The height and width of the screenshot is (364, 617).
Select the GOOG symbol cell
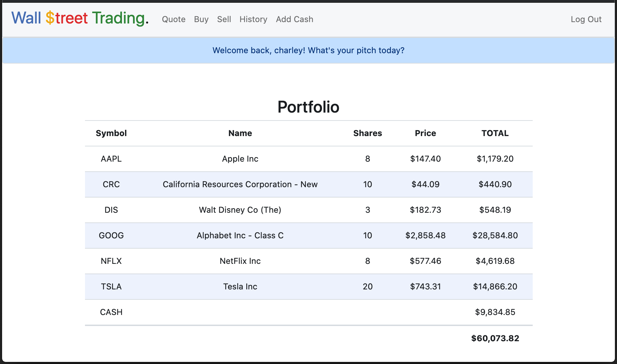click(111, 236)
